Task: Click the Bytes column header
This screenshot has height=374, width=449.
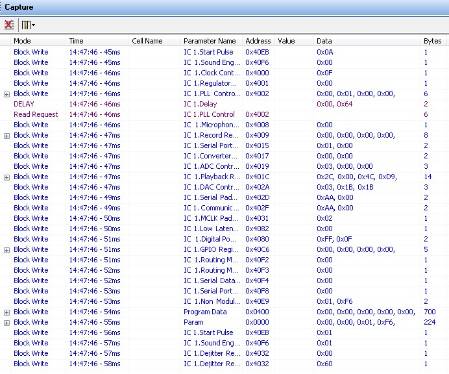Action: 432,41
